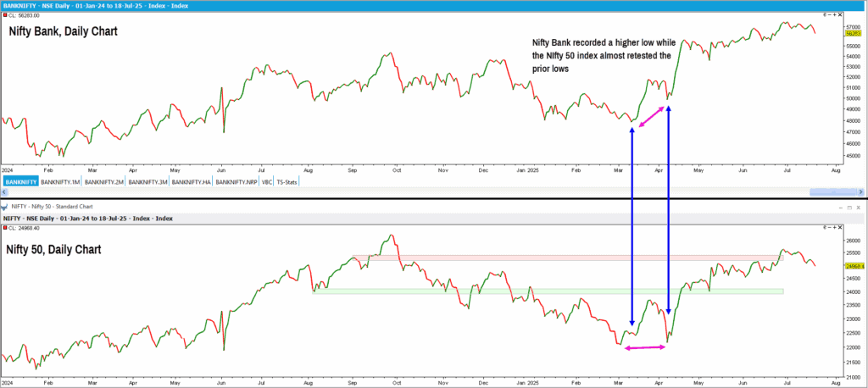The width and height of the screenshot is (868, 388).
Task: Open the VBC tab
Action: click(x=267, y=181)
